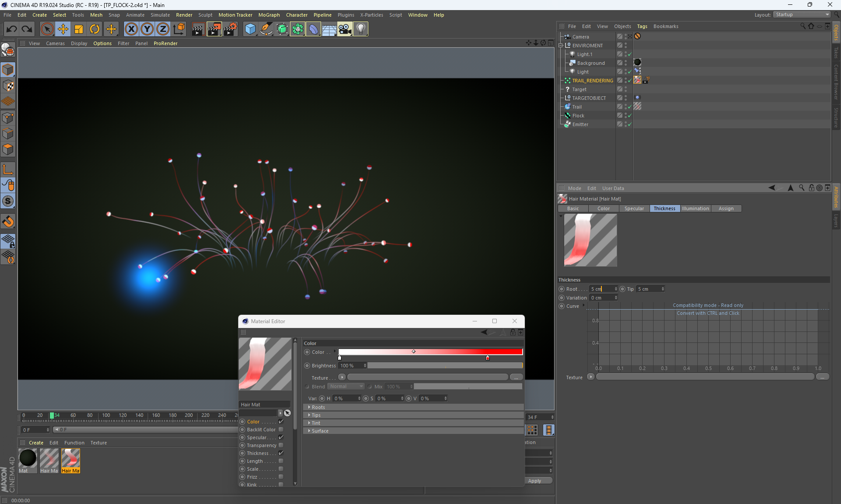This screenshot has width=841, height=504.
Task: Click the Light bulb toolbar icon
Action: [360, 29]
